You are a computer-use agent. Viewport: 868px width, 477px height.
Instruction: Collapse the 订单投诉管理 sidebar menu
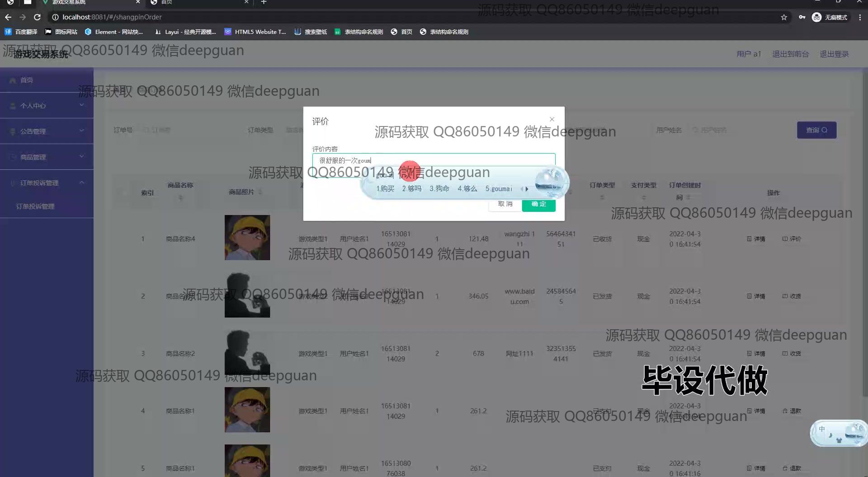coord(47,183)
